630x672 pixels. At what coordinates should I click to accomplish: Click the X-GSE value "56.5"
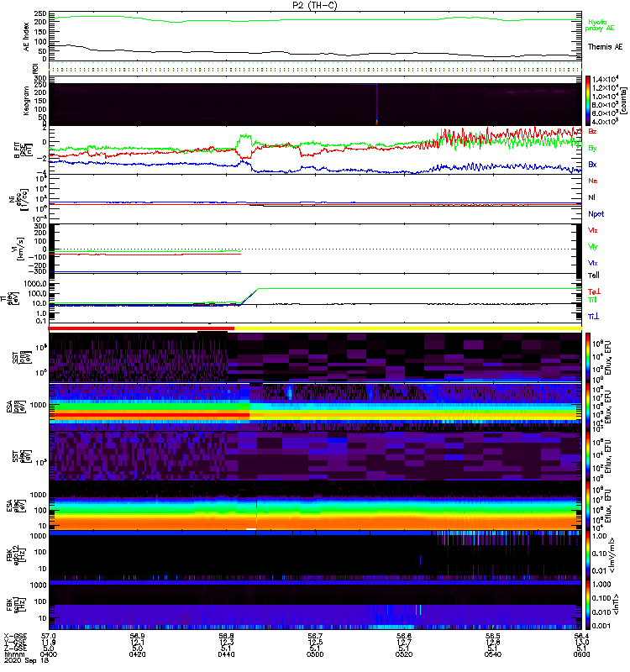[493, 636]
